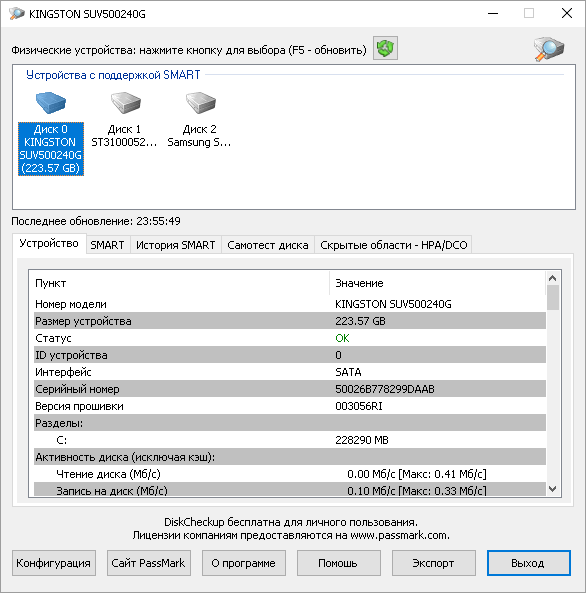The image size is (586, 593).
Task: Click the title bar app icon
Action: (16, 14)
